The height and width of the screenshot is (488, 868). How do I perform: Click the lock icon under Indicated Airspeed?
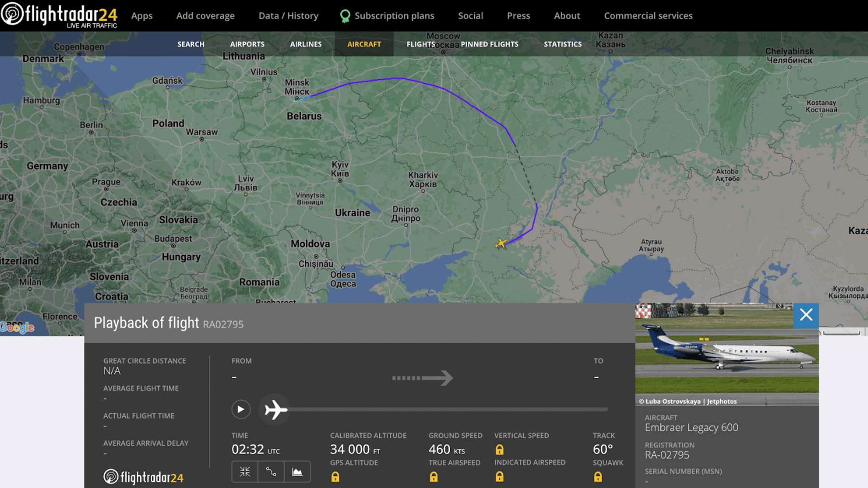click(499, 477)
